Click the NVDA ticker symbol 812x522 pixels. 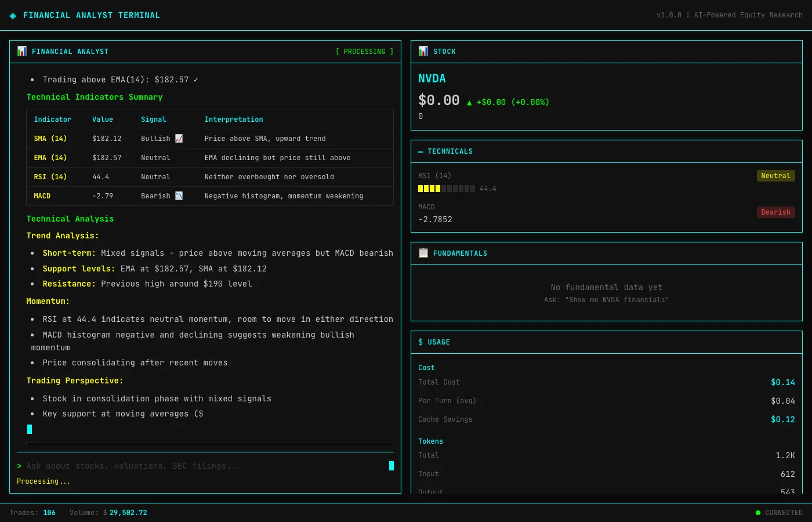coord(432,78)
